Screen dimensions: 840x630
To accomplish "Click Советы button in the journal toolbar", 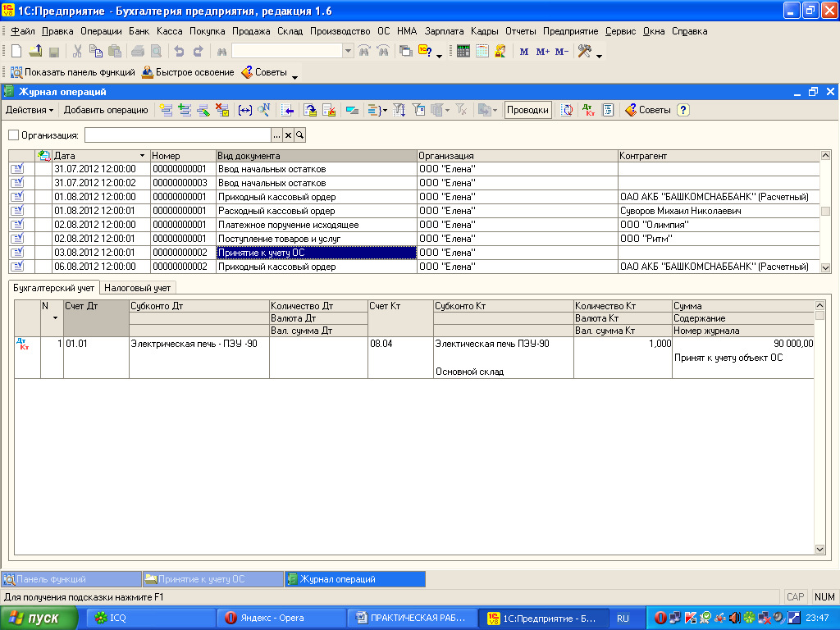I will pos(648,111).
